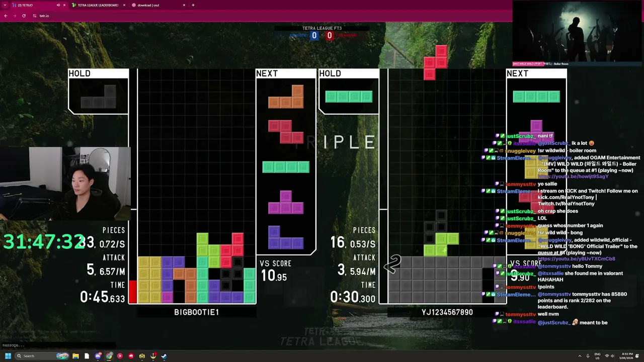
Task: Open the blank document app on taskbar
Action: pos(87,356)
